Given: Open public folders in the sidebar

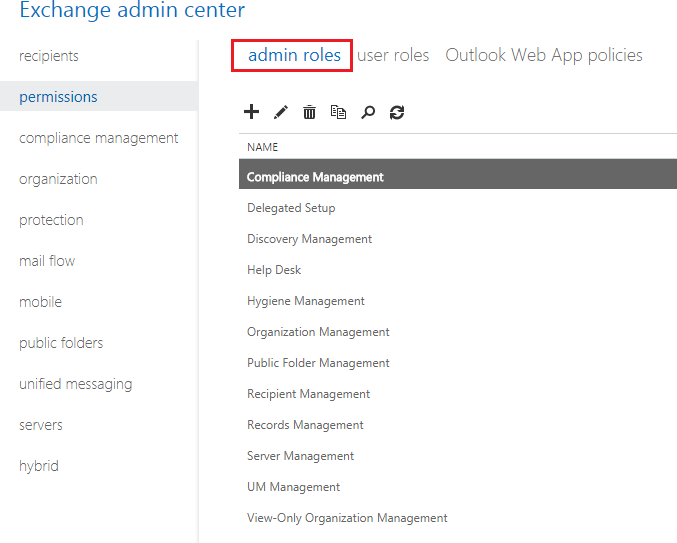Looking at the screenshot, I should [61, 343].
